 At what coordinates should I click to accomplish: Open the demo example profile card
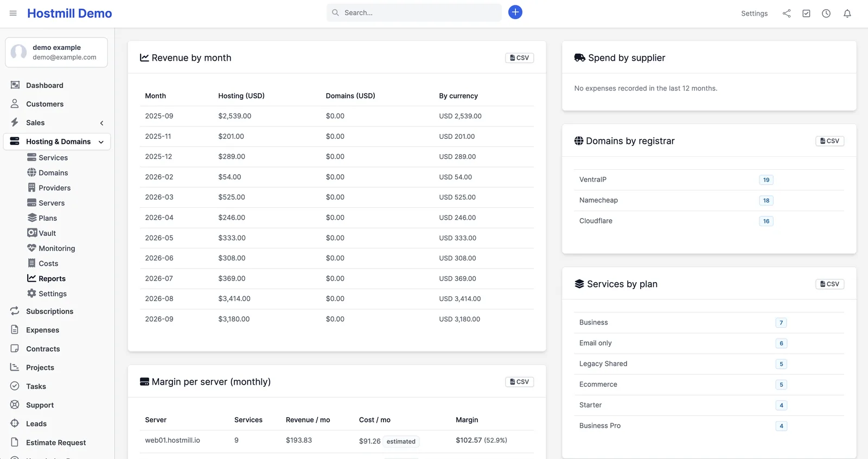coord(56,52)
